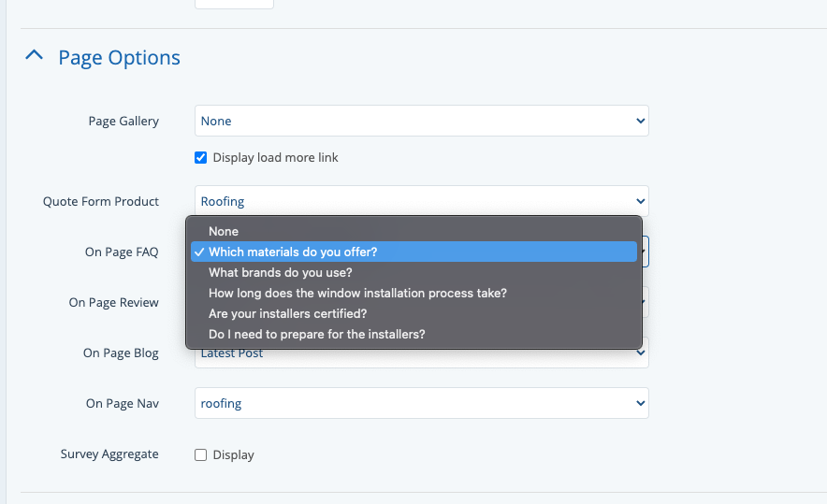The image size is (827, 504).
Task: Click the On Page Review dropdown arrow
Action: click(645, 301)
